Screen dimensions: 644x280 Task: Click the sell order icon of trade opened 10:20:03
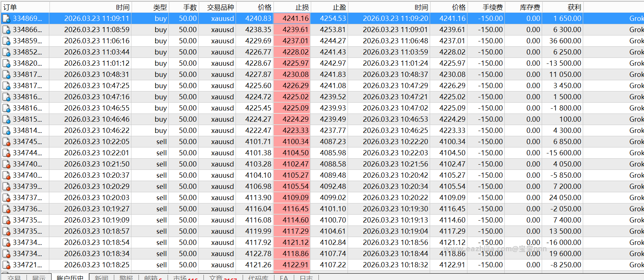[6, 198]
